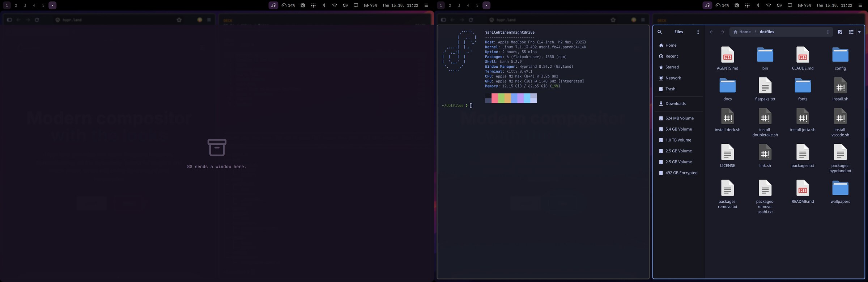Viewport: 868px width, 282px height.
Task: Click the search-in-folder icon in the Files toolbar
Action: [840, 32]
